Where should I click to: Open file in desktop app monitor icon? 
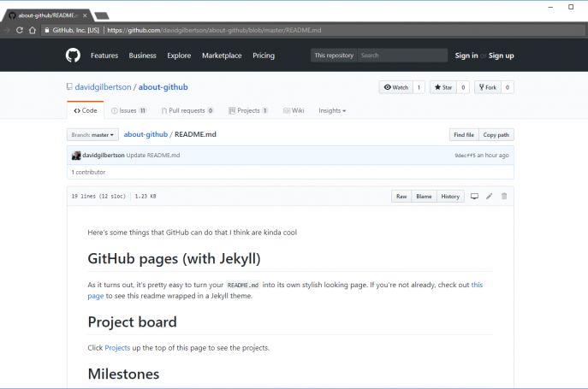pyautogui.click(x=474, y=197)
